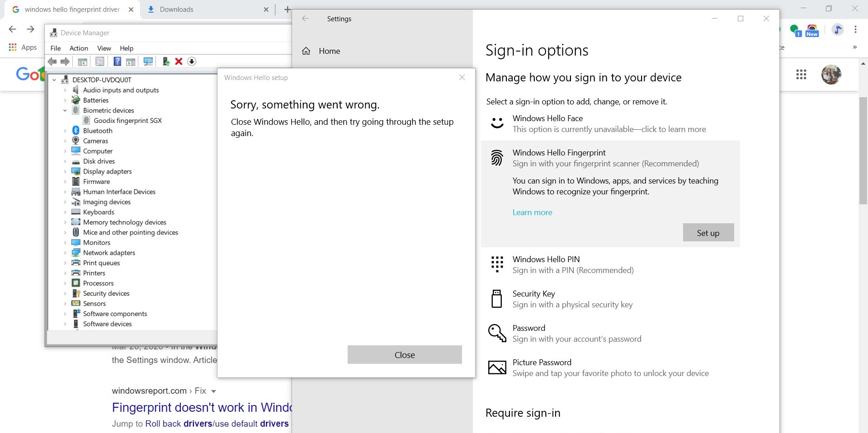Select the Picture Password sign-in option
This screenshot has height=433, width=868.
pos(610,367)
